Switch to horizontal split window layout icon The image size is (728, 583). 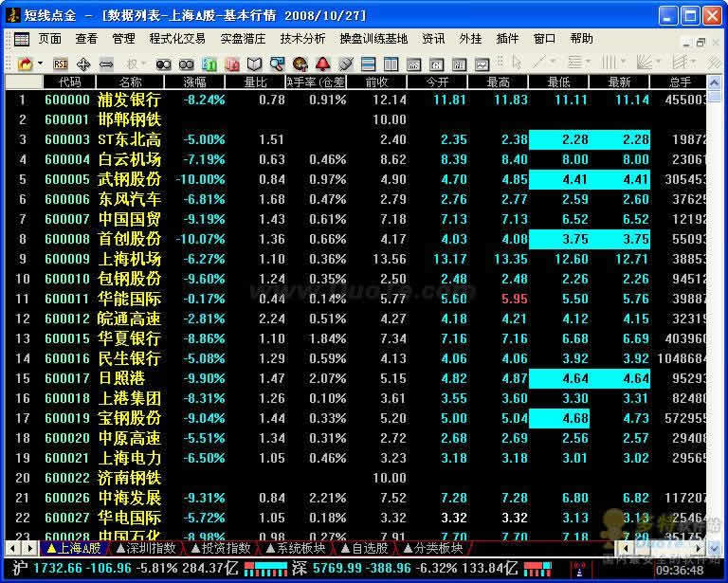[x=368, y=64]
